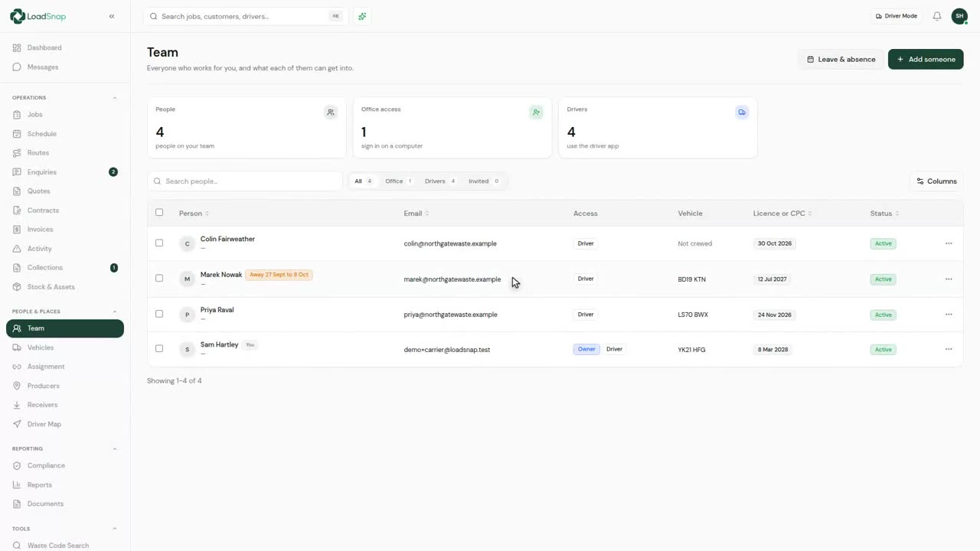Tick the select-all checkbox in table header
The image size is (980, 551).
(x=159, y=213)
